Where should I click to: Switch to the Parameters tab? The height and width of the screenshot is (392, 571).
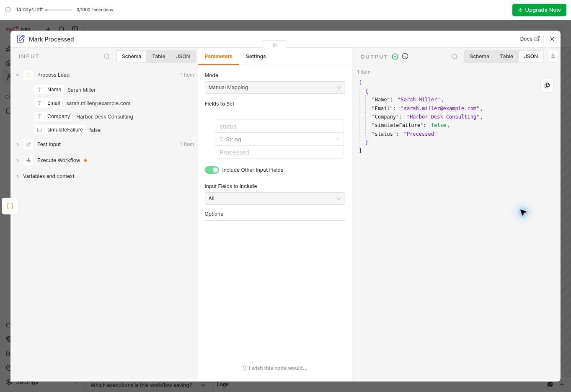pyautogui.click(x=218, y=57)
